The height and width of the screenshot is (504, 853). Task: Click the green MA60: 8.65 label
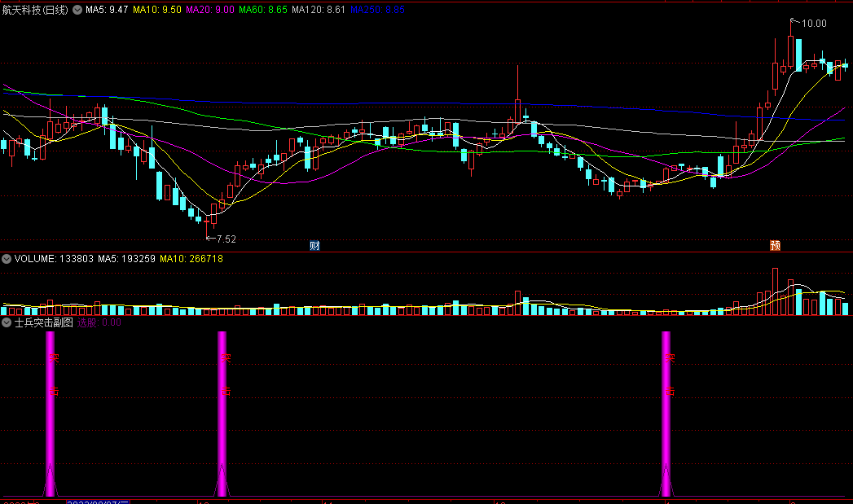263,10
